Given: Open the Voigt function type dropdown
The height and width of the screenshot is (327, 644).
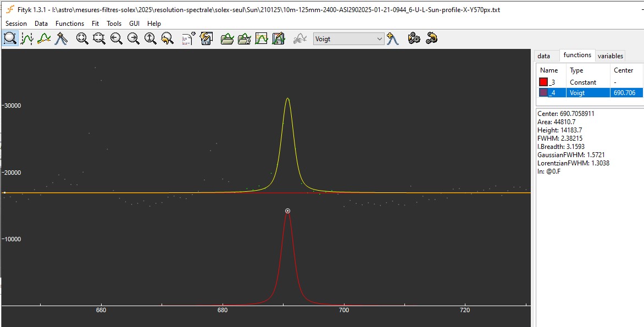Looking at the screenshot, I should click(x=348, y=39).
